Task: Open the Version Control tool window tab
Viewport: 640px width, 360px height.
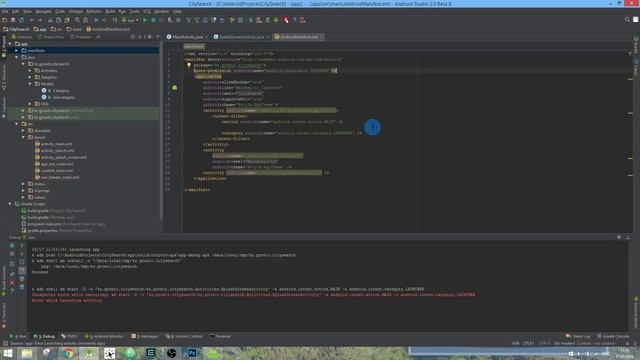Action: click(184, 336)
